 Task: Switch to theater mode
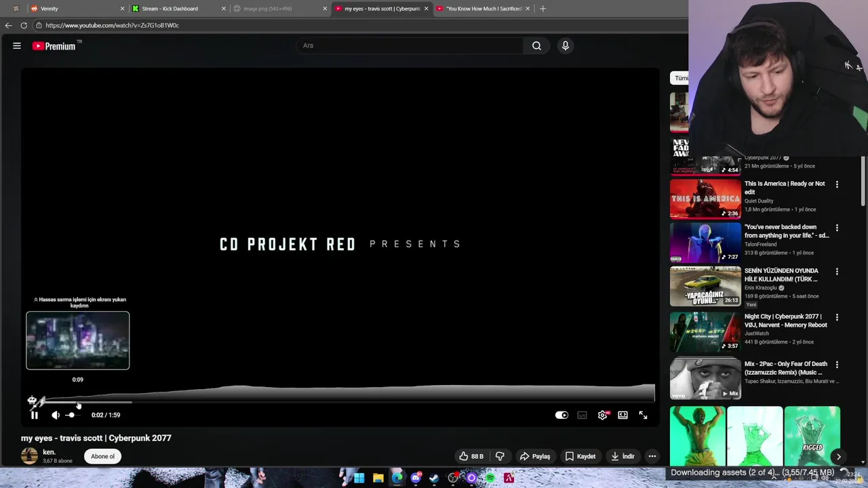click(x=623, y=415)
